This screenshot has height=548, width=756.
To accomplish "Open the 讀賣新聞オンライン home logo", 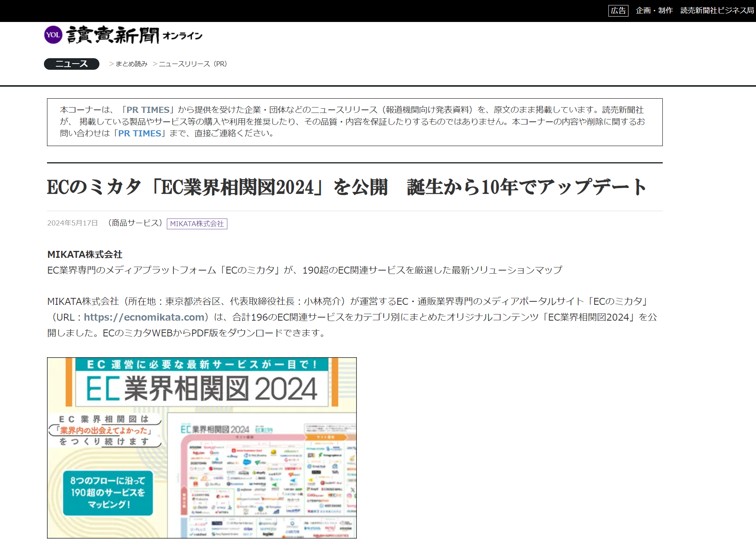I will click(x=123, y=35).
